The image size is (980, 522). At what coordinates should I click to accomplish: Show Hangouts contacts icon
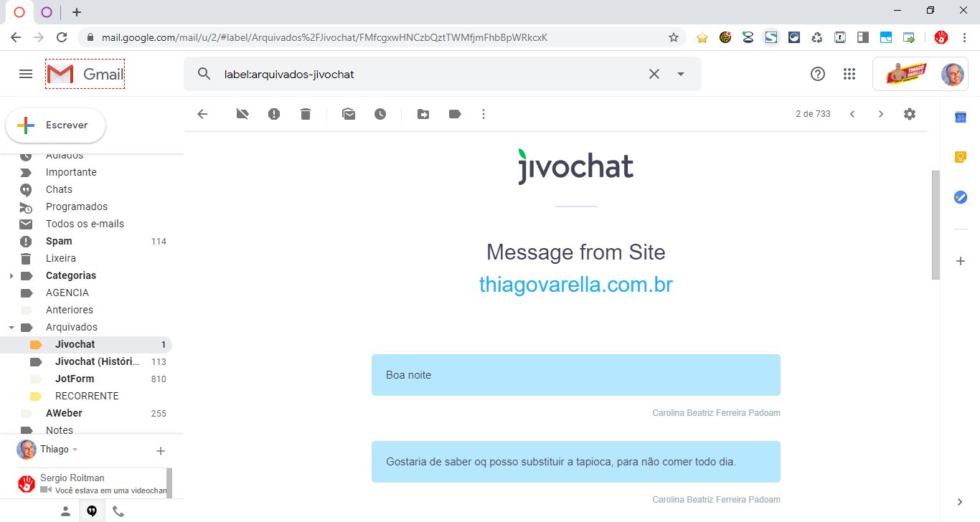[x=65, y=511]
